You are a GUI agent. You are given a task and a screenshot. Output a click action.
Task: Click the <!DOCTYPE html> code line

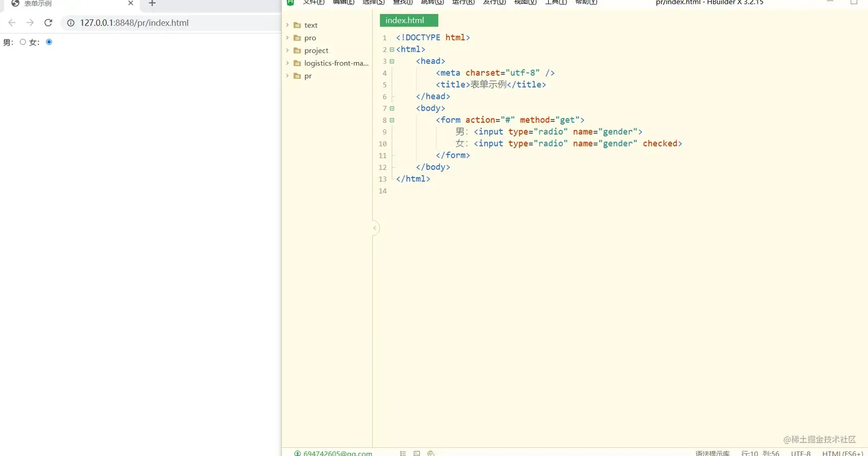pyautogui.click(x=433, y=37)
